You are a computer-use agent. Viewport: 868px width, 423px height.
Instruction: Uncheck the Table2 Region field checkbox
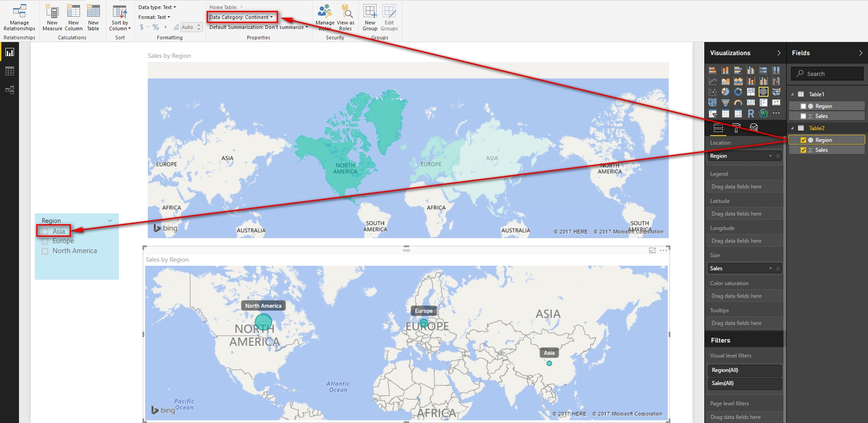pyautogui.click(x=803, y=140)
